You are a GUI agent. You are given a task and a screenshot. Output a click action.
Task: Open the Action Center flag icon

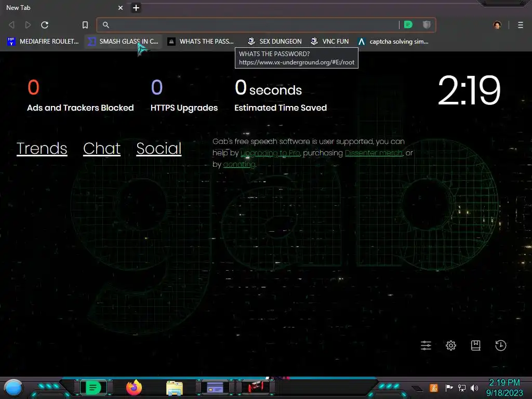coord(449,388)
